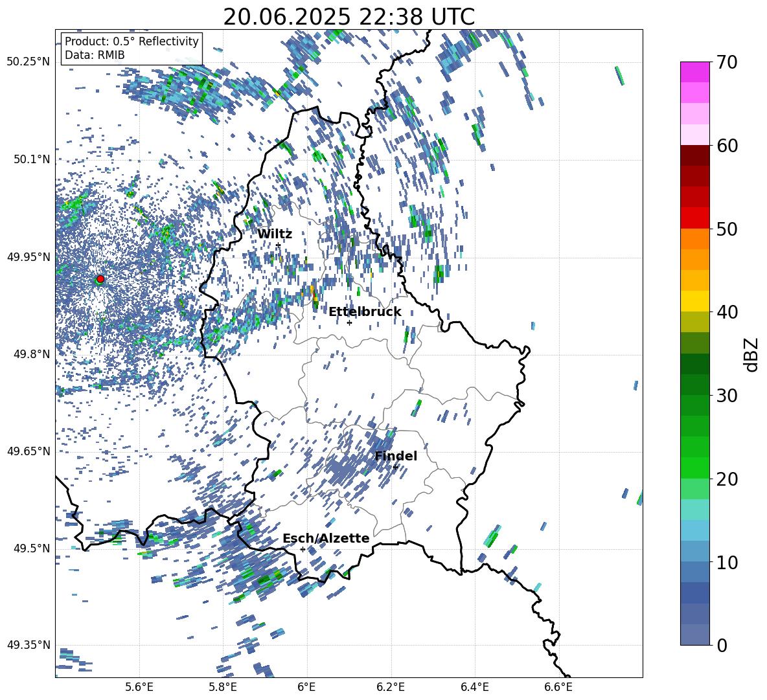Pick the olive colorbar segment below 40
This screenshot has width=767, height=700.
tap(694, 322)
